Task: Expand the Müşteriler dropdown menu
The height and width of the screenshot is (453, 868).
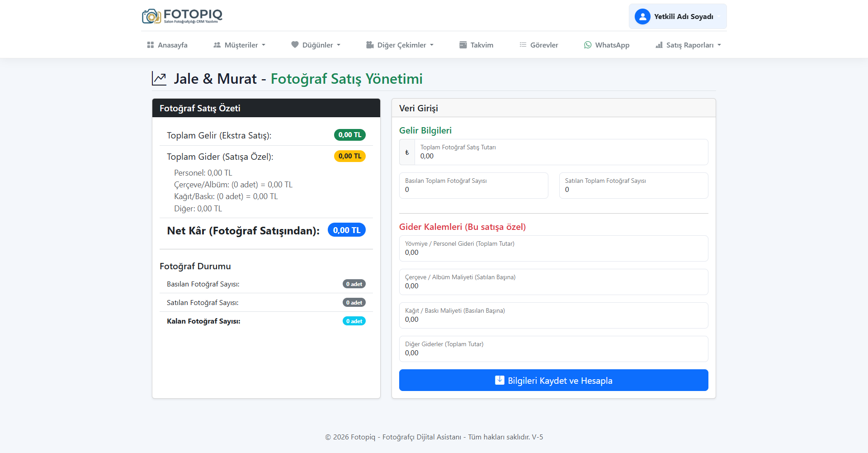Action: tap(240, 45)
